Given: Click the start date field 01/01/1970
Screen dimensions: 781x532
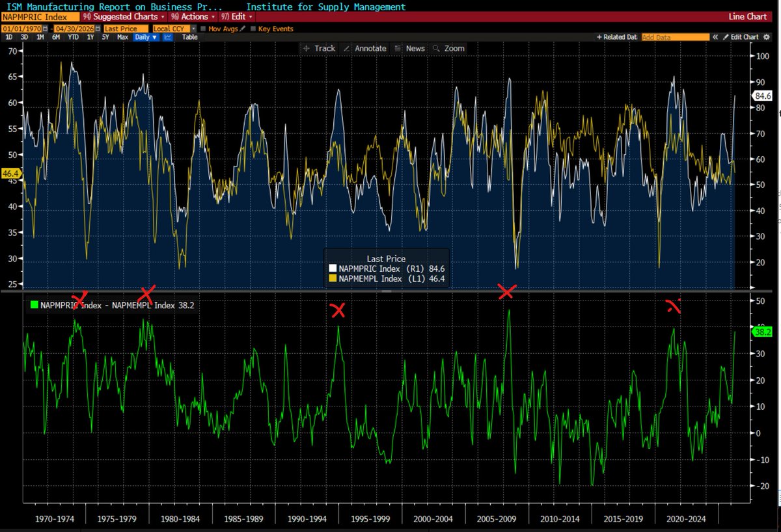Looking at the screenshot, I should [x=21, y=29].
